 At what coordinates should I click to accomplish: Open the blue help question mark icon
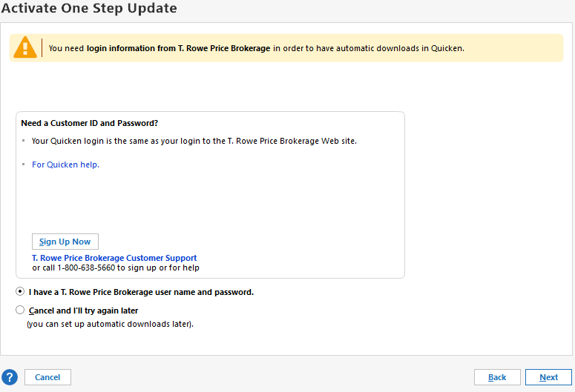10,377
